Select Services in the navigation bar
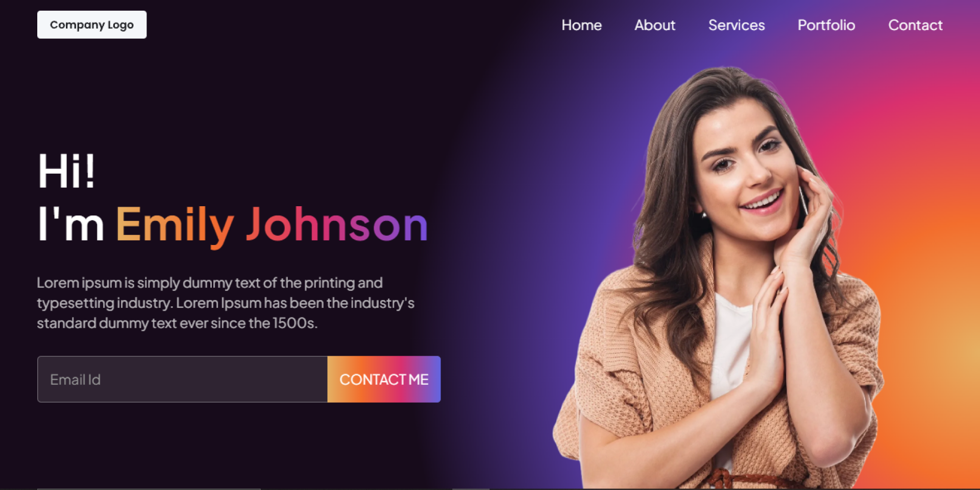Viewport: 980px width, 490px height. [x=737, y=25]
